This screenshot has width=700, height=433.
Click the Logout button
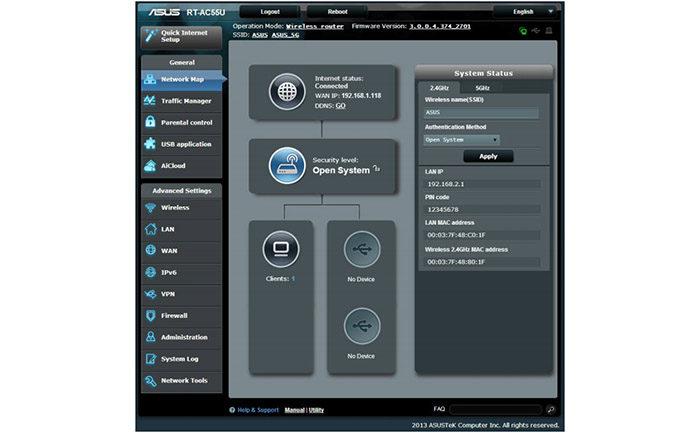click(270, 12)
